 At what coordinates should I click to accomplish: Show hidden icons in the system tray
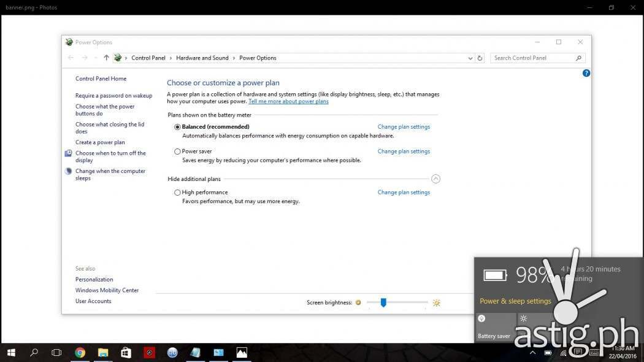point(532,353)
